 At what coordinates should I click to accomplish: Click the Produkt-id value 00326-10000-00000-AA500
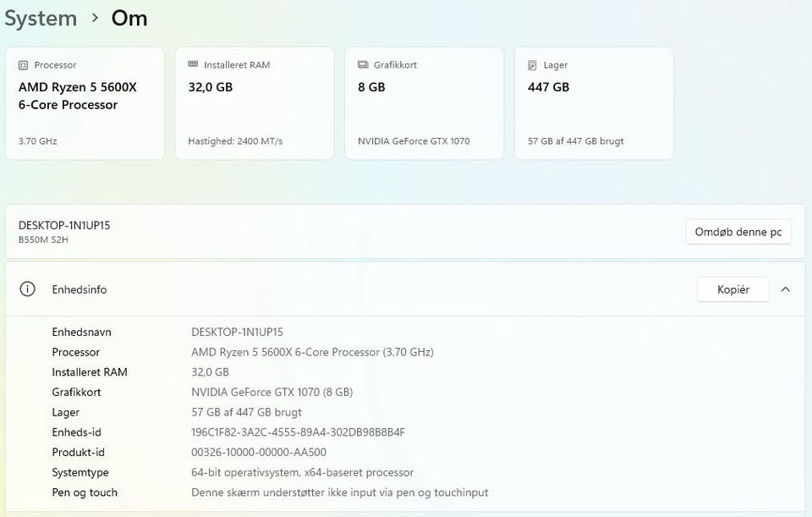(x=259, y=452)
